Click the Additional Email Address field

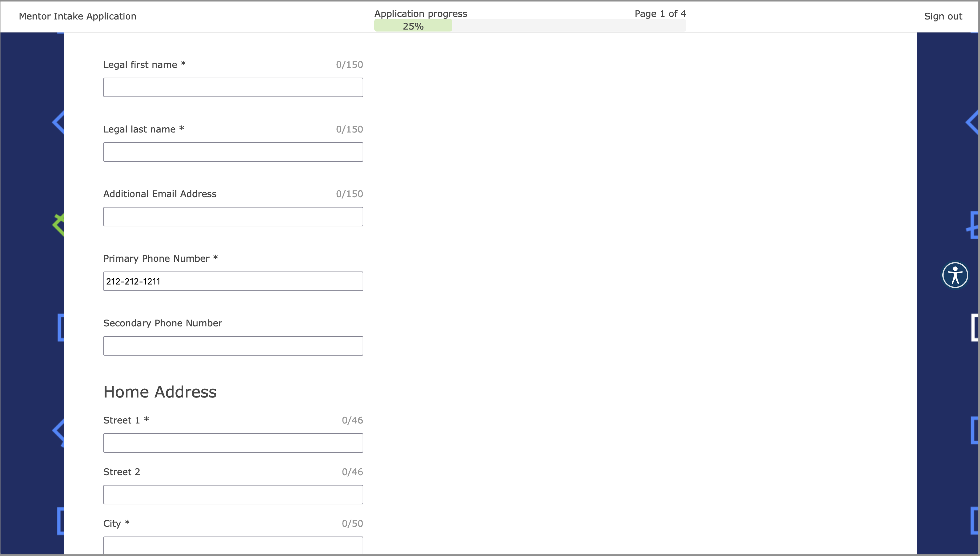click(233, 217)
